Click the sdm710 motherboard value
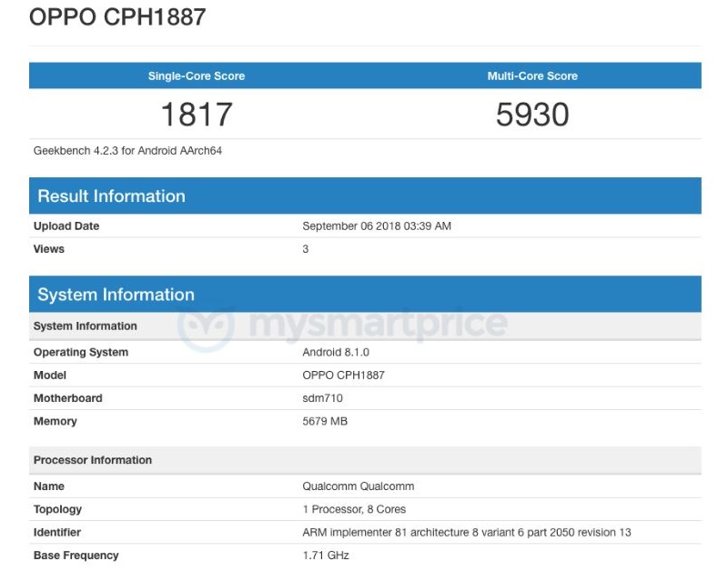Viewport: 728px width, 571px height. point(321,397)
